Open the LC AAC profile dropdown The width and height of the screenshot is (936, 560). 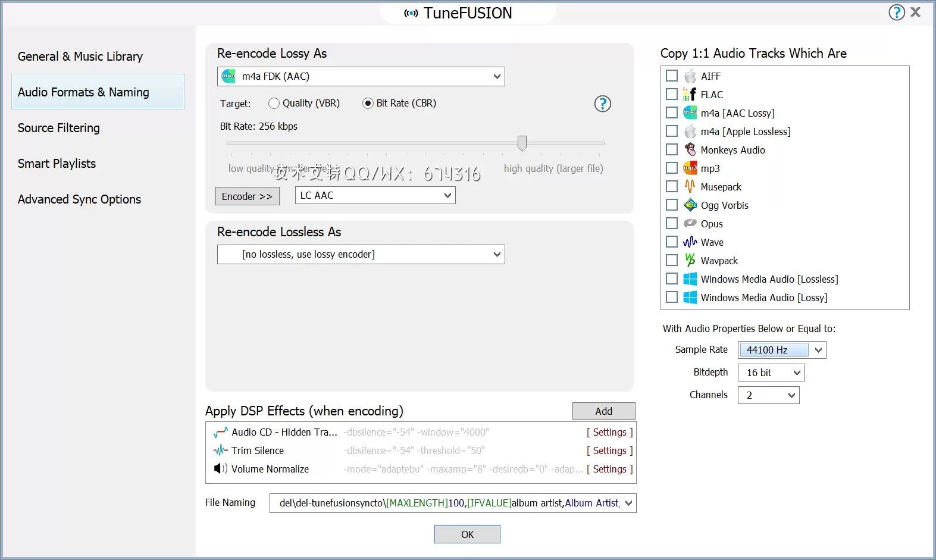pos(375,195)
